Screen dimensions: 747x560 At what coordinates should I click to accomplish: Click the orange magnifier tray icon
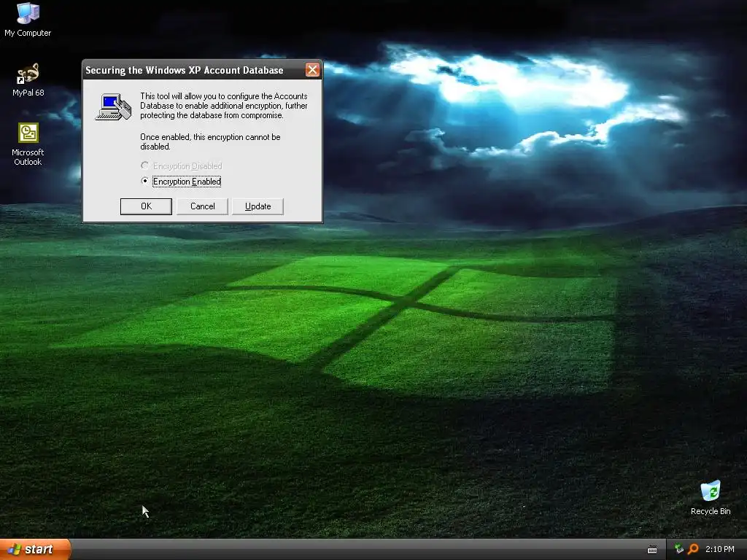click(693, 549)
